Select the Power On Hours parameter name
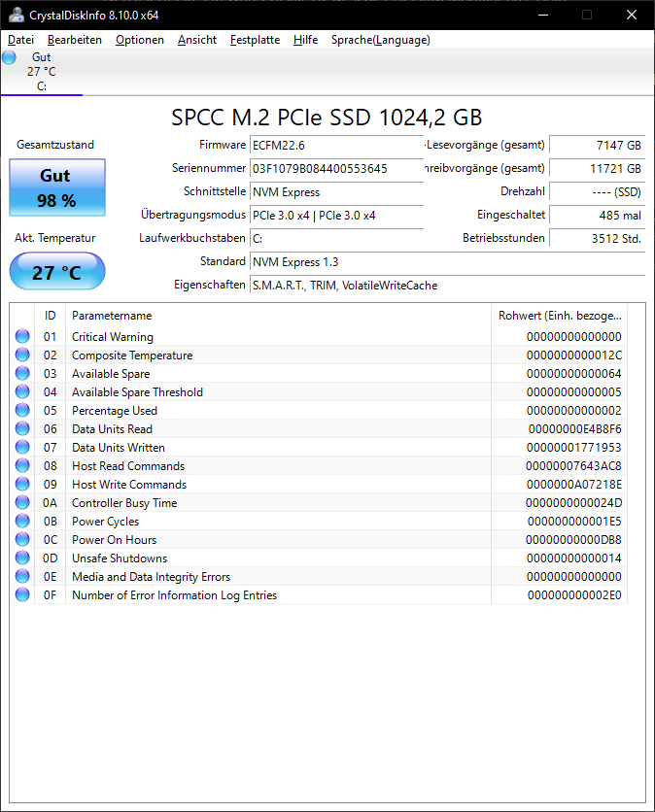This screenshot has height=812, width=655. (114, 540)
